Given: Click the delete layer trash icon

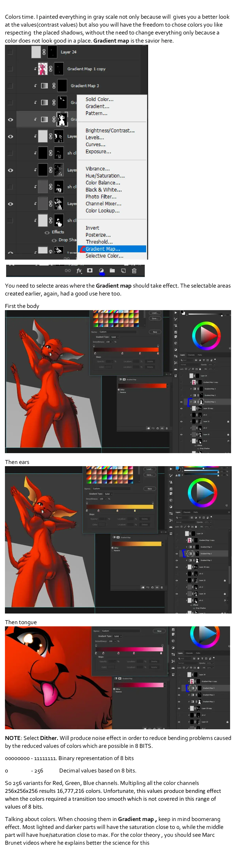Looking at the screenshot, I should click(x=134, y=271).
